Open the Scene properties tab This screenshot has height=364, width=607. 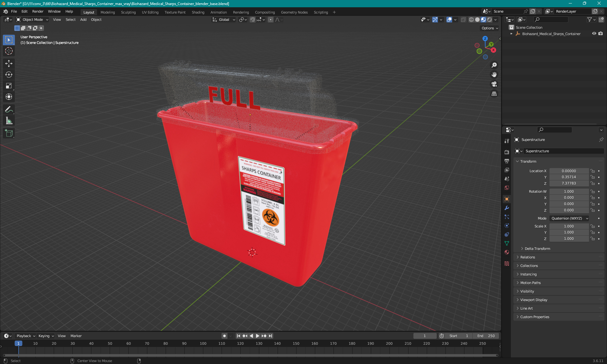coord(507,179)
